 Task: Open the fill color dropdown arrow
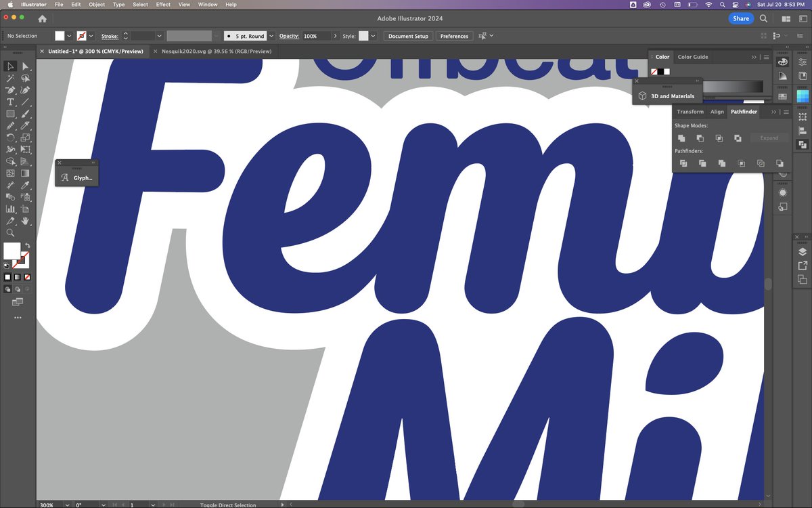69,36
